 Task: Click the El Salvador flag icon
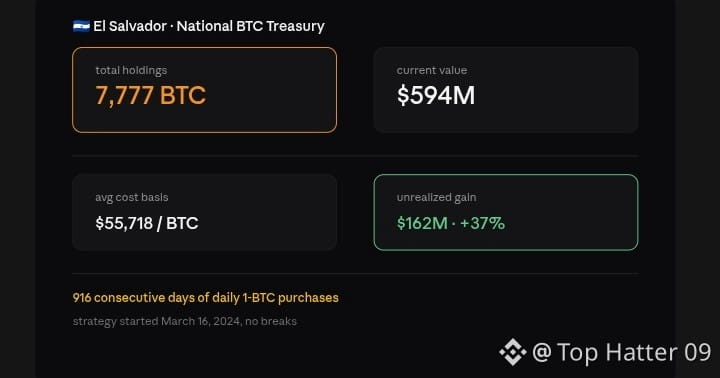(81, 26)
